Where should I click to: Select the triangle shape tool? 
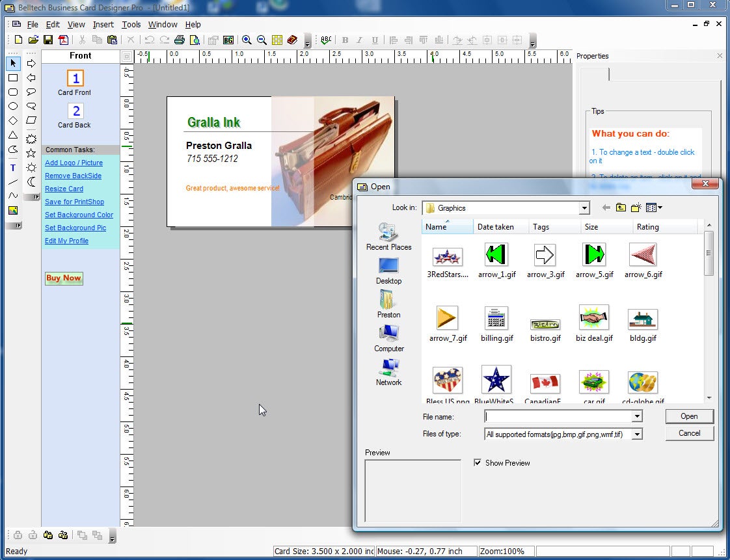point(13,135)
